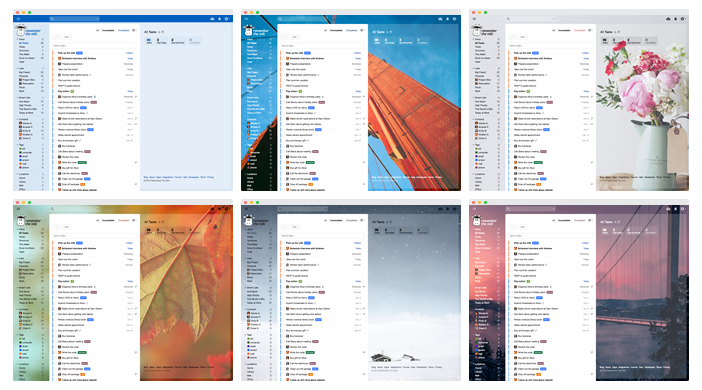Open notifications bell in snowy-themed window
702x390 pixels.
448,209
